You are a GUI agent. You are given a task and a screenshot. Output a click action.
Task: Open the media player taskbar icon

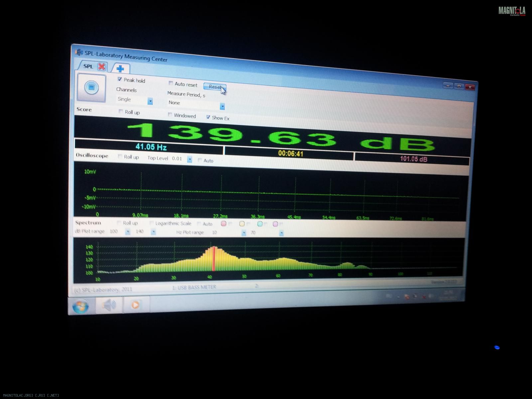click(x=135, y=305)
